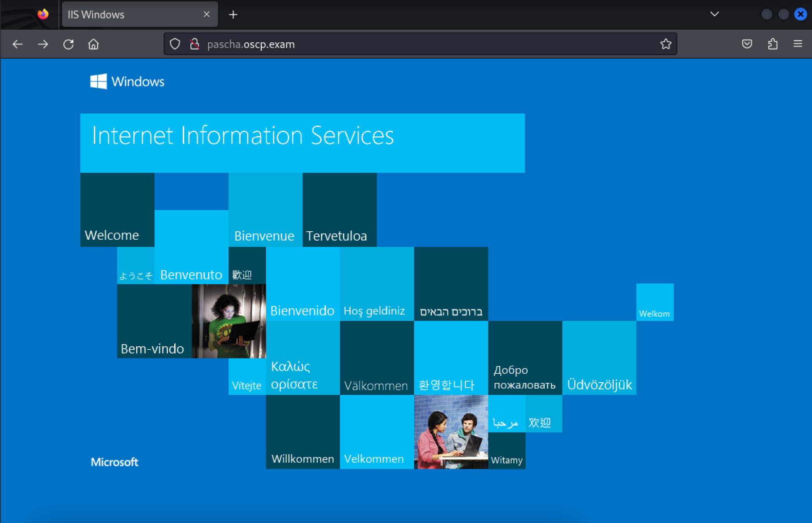The image size is (812, 523).
Task: Click the back navigation arrow
Action: click(17, 44)
